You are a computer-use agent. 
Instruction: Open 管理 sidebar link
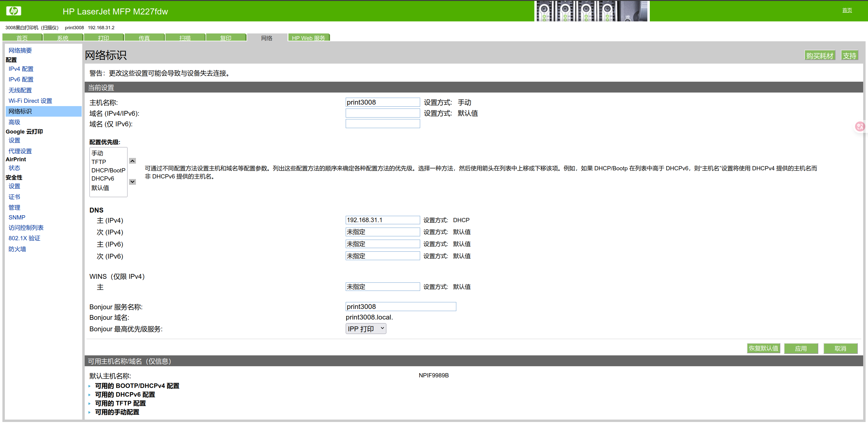tap(14, 207)
